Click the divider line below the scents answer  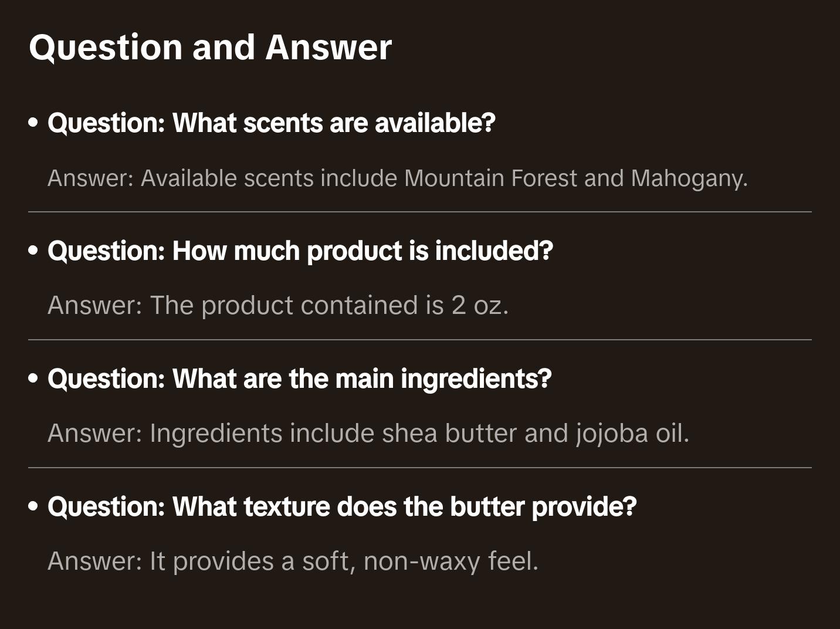point(420,212)
